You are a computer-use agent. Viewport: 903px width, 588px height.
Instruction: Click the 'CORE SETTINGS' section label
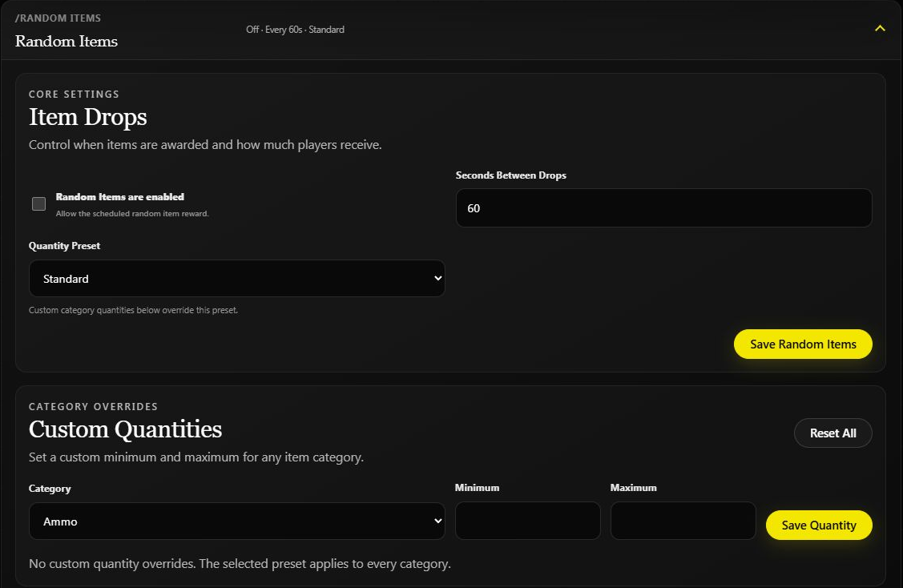point(74,95)
